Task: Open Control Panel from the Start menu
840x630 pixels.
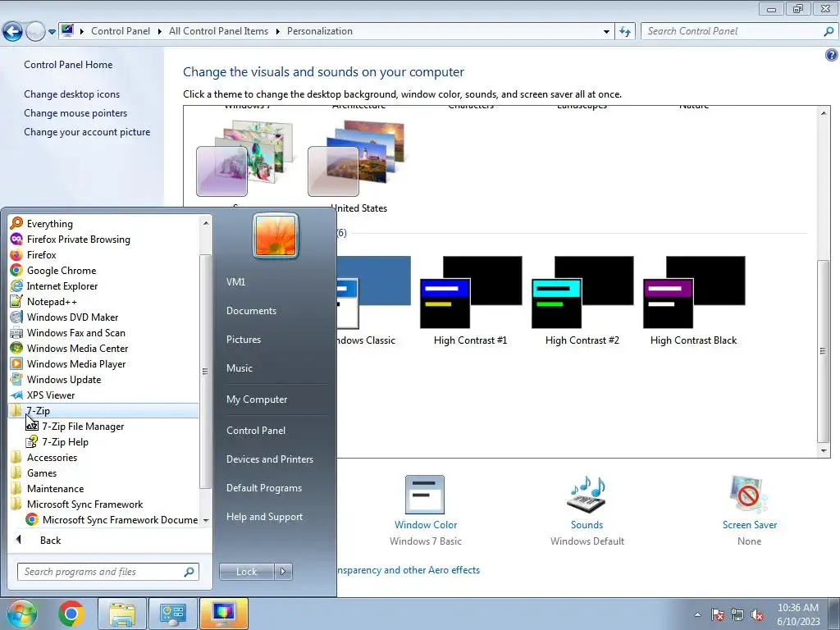Action: (256, 430)
